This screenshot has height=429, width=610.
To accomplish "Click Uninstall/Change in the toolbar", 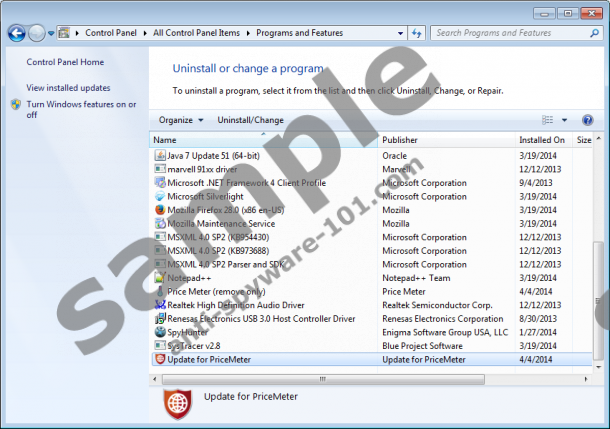I will pos(250,120).
